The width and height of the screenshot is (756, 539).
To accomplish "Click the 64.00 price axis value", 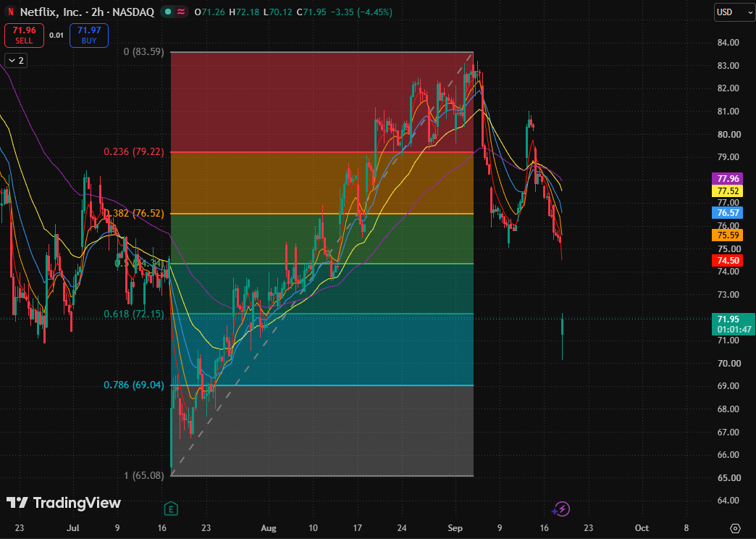I will (x=728, y=501).
